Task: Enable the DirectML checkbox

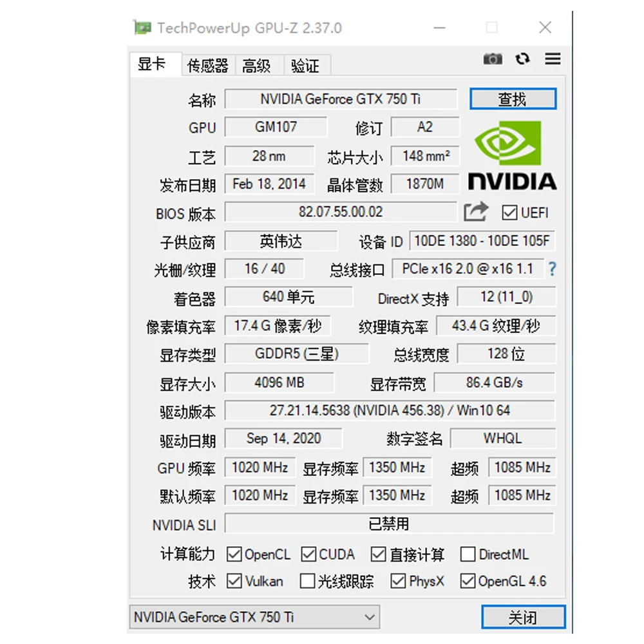Action: [468, 554]
